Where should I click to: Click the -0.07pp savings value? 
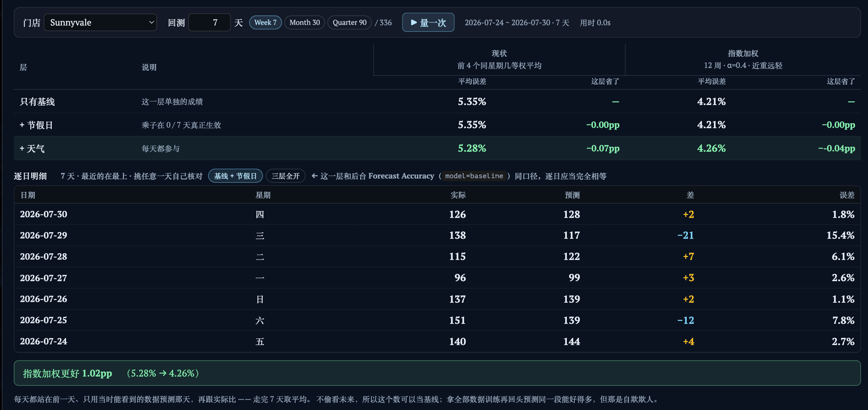(x=603, y=148)
